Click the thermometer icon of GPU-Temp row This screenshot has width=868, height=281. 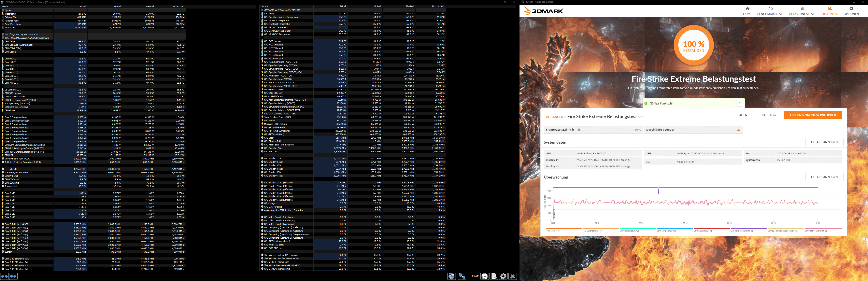tap(262, 14)
